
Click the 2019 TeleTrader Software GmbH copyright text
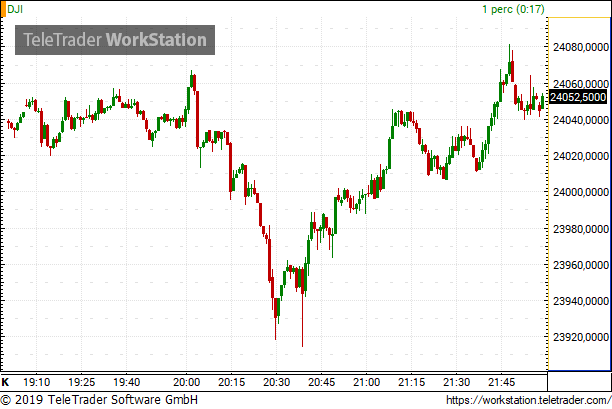pyautogui.click(x=99, y=400)
